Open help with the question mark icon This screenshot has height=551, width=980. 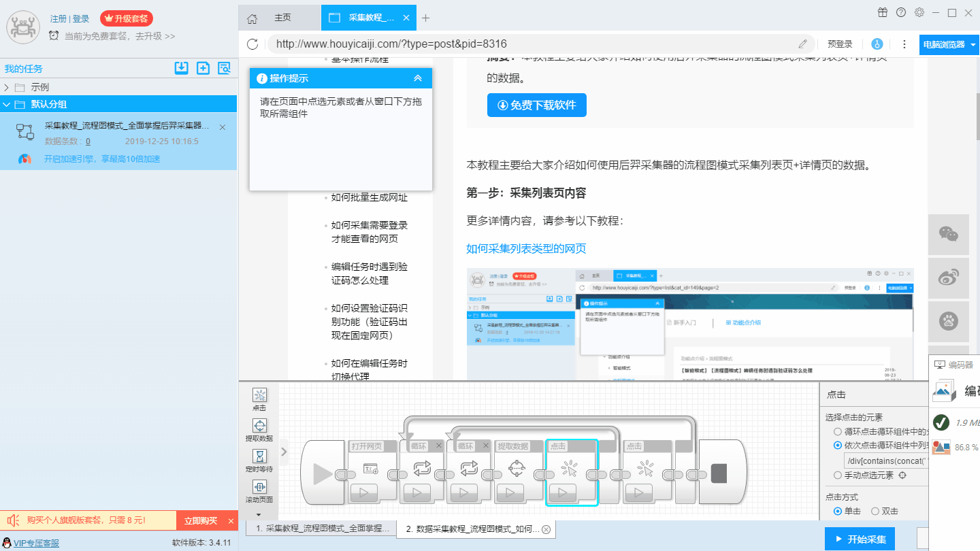(x=901, y=12)
